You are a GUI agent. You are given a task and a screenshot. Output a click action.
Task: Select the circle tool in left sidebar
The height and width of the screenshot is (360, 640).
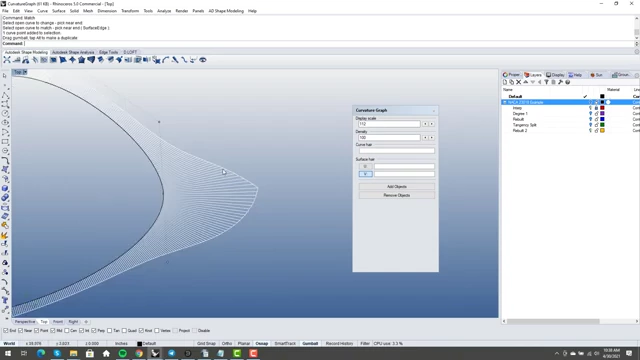pos(5,113)
